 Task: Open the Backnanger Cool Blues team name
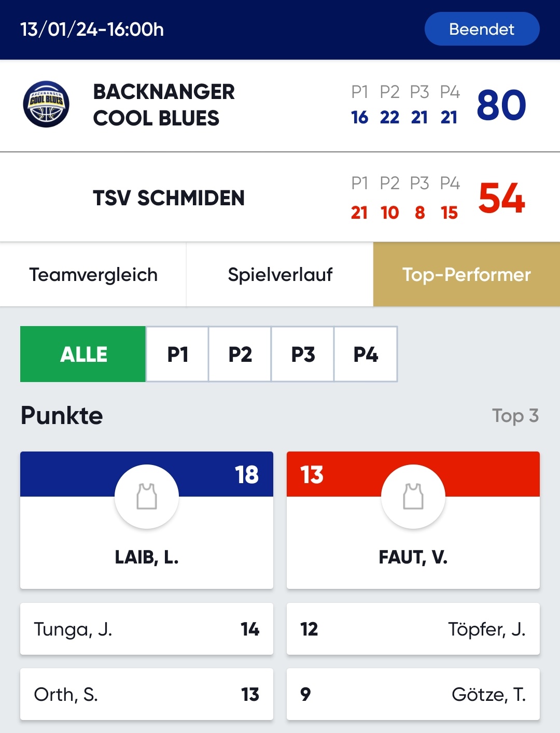164,105
